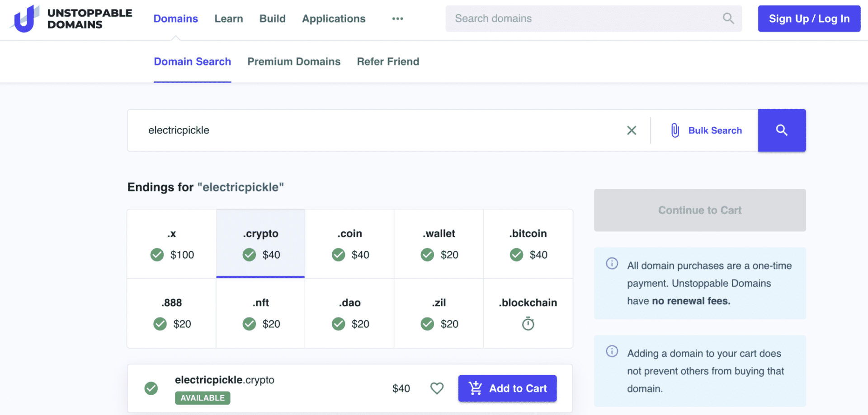
Task: Switch to Domain Search tab
Action: [193, 61]
